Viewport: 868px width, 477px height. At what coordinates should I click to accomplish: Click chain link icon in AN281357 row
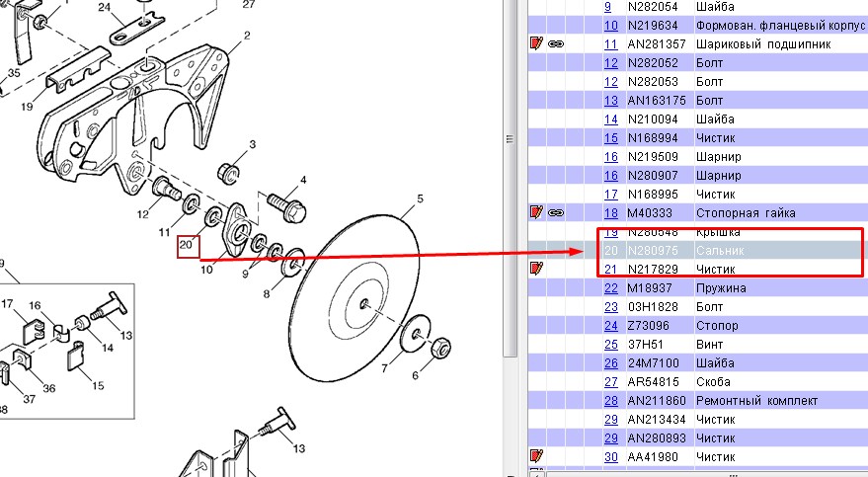(556, 43)
